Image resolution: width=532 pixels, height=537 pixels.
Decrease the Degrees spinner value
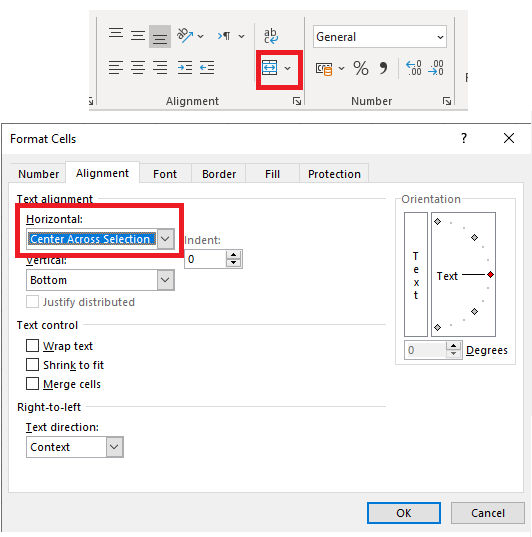click(x=454, y=354)
